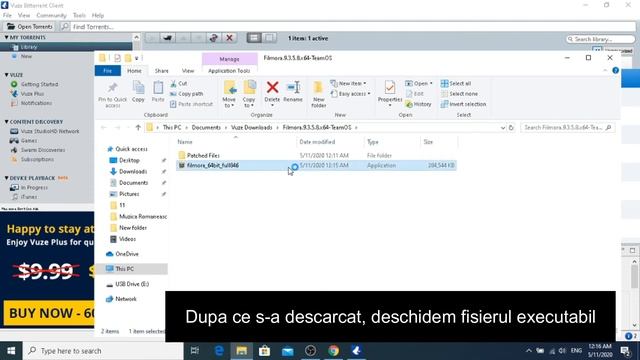Click the New folder icon in the ribbon
640x360 pixels.
(318, 88)
